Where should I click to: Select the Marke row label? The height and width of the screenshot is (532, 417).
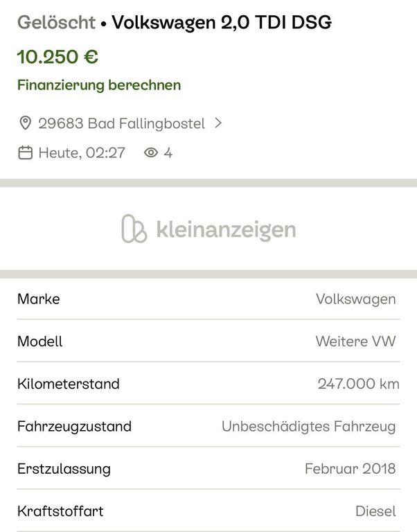[39, 299]
